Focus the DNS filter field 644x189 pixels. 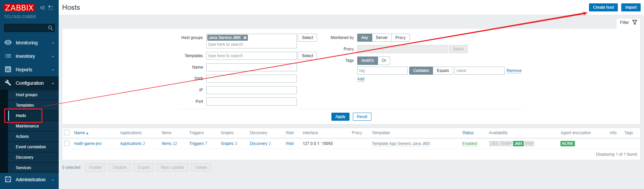252,79
